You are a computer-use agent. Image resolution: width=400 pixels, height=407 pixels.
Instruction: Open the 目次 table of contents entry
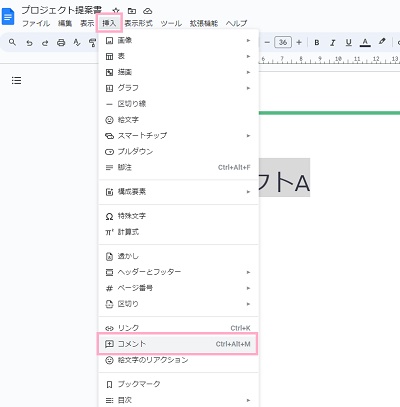pos(179,400)
